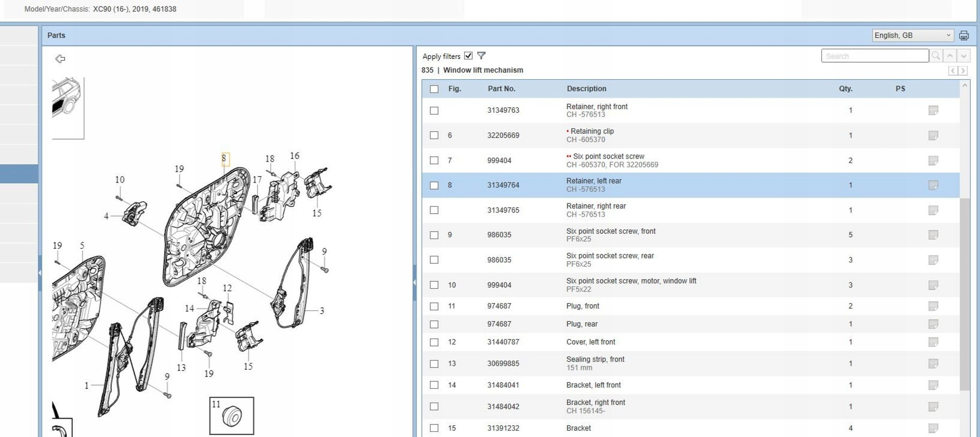Select the Plug, front row
The height and width of the screenshot is (437, 980).
(x=583, y=306)
